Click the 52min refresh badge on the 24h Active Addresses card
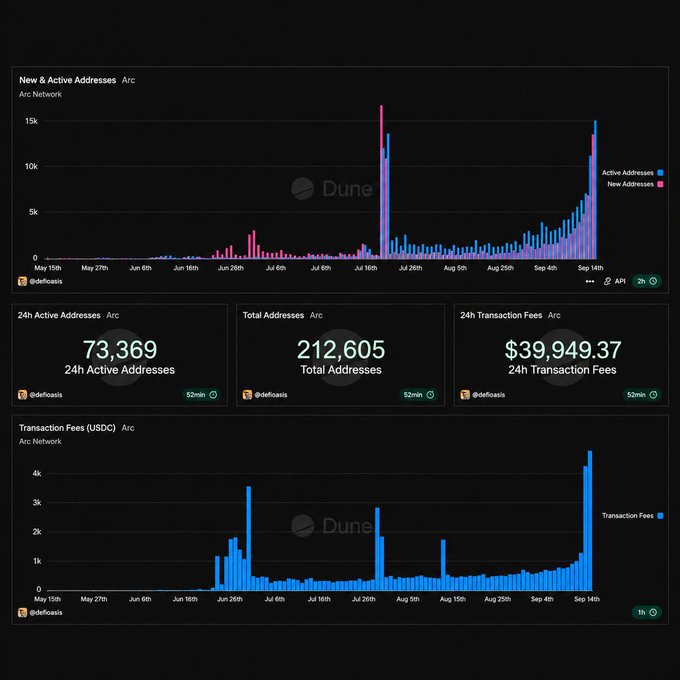This screenshot has width=680, height=680. (202, 395)
